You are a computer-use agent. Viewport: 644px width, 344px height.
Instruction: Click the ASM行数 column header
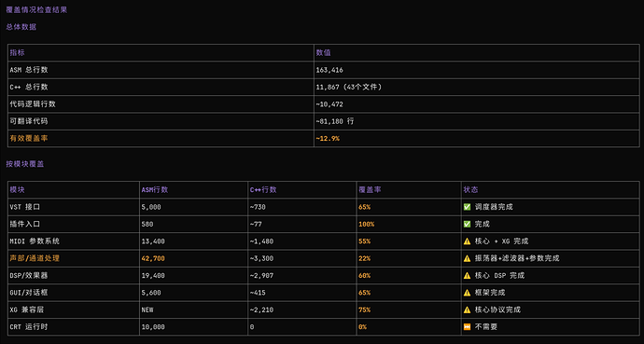click(154, 190)
